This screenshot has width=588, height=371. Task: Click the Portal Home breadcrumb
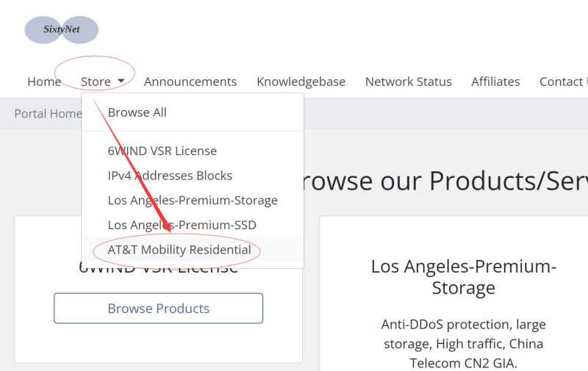[48, 114]
